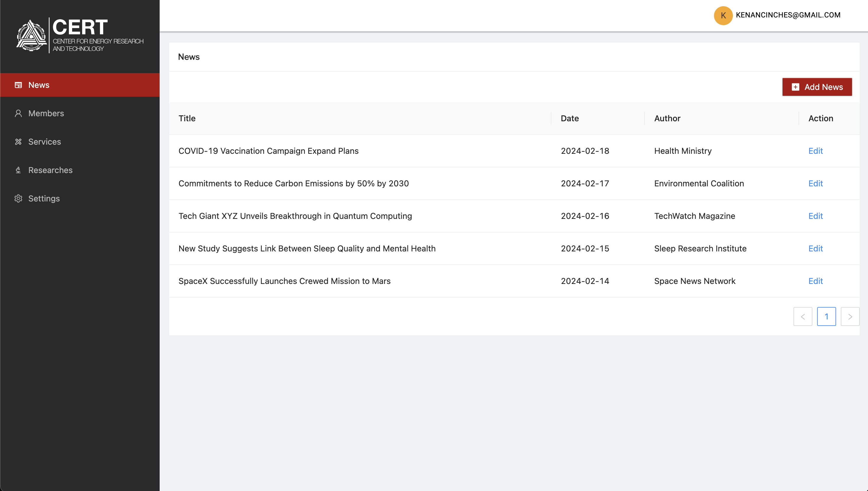
Task: Open Settings via the gear icon
Action: click(18, 199)
